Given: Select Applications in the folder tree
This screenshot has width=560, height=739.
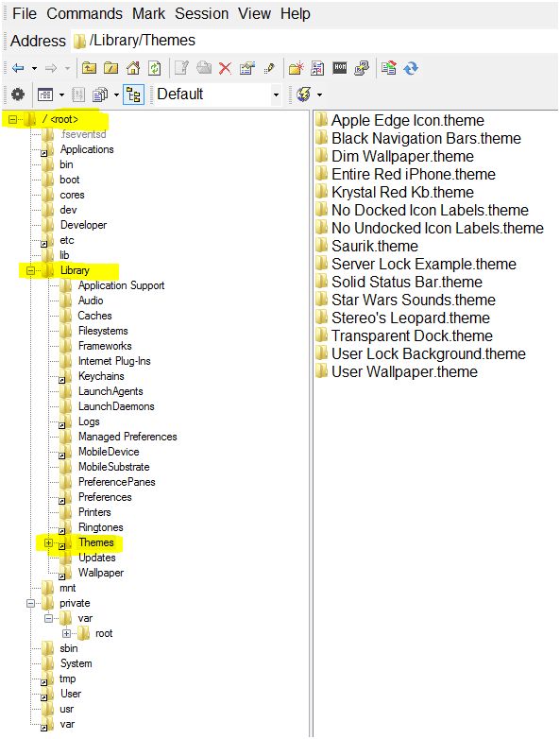Looking at the screenshot, I should 87,149.
